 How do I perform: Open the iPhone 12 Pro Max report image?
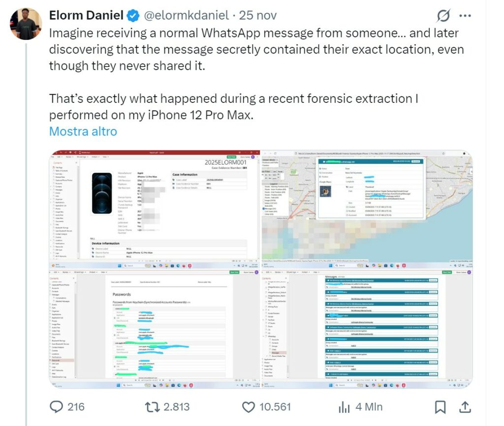[156, 209]
